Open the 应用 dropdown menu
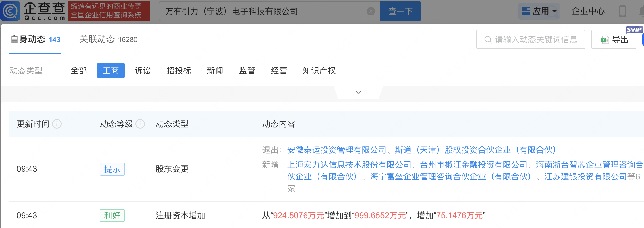This screenshot has height=228, width=644. coord(555,11)
